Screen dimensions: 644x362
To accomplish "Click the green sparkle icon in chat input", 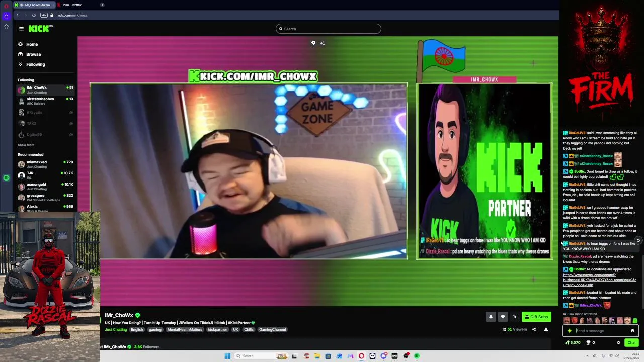I will click(569, 331).
